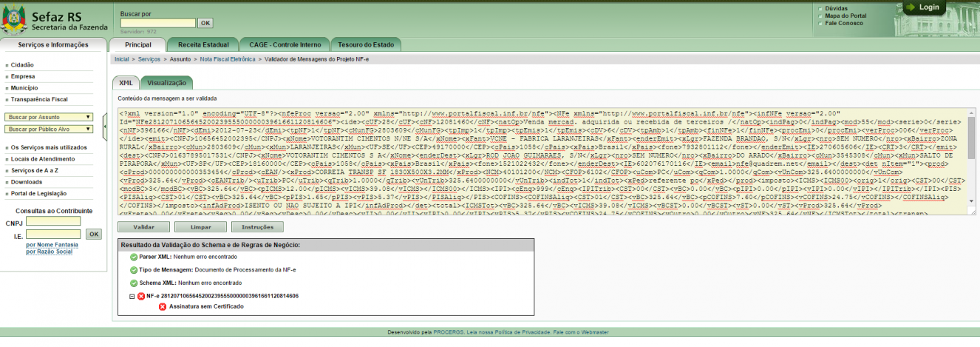This screenshot has height=347, width=980.
Task: Click the green check icon beside Schema XML
Action: click(x=134, y=283)
